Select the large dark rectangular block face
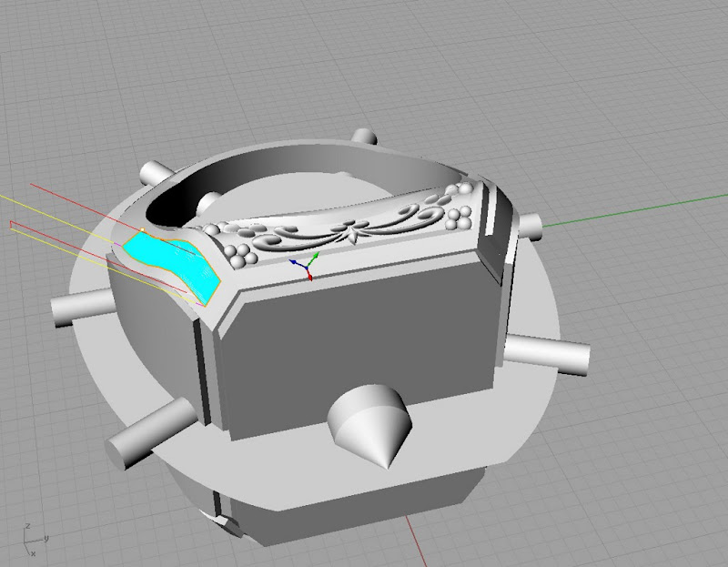This screenshot has width=728, height=567. click(x=359, y=353)
